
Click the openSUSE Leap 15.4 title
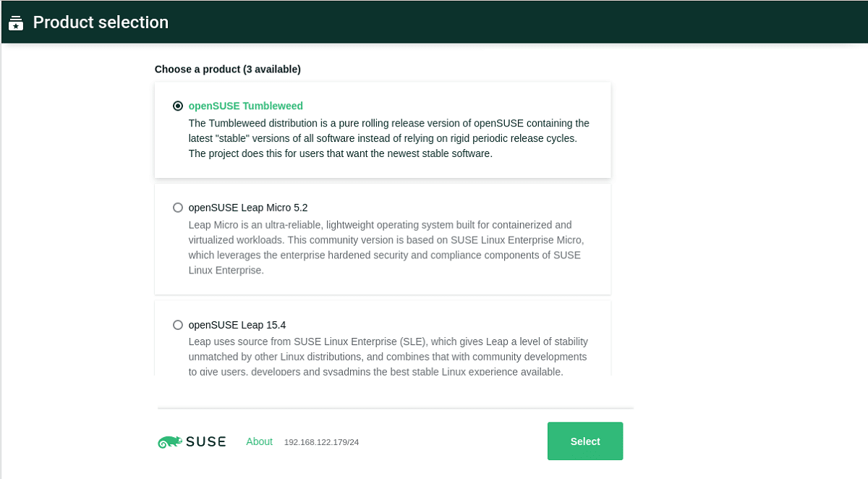tap(237, 325)
